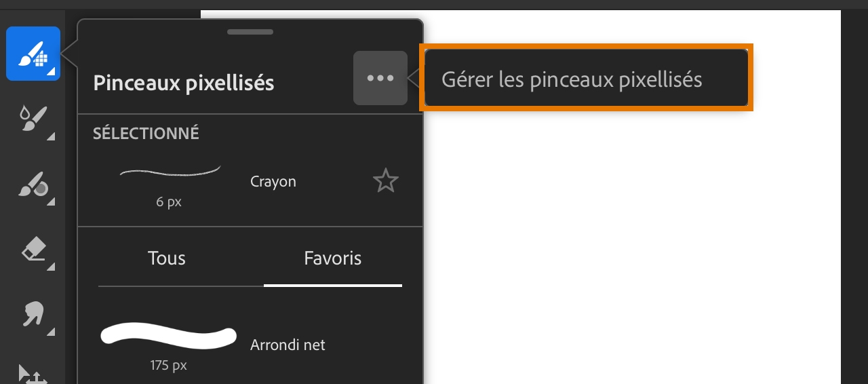Grab the brush panel top handle
This screenshot has width=868, height=384.
(x=250, y=32)
